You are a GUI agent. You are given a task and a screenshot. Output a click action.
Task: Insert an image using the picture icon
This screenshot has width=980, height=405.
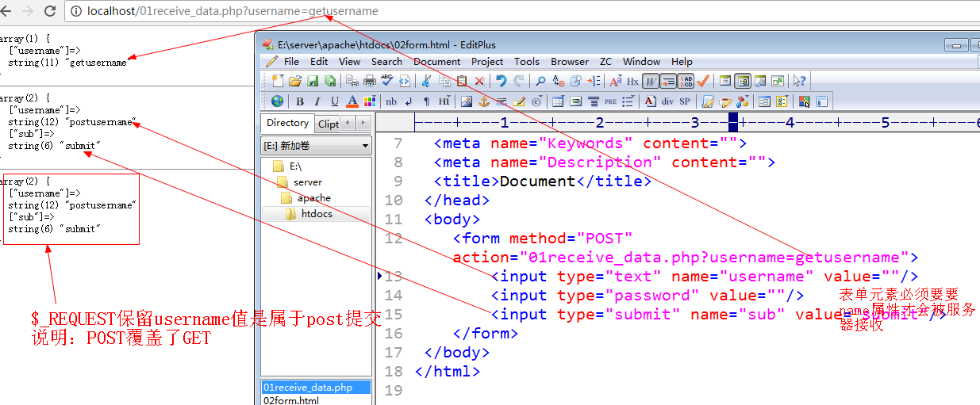tap(467, 101)
